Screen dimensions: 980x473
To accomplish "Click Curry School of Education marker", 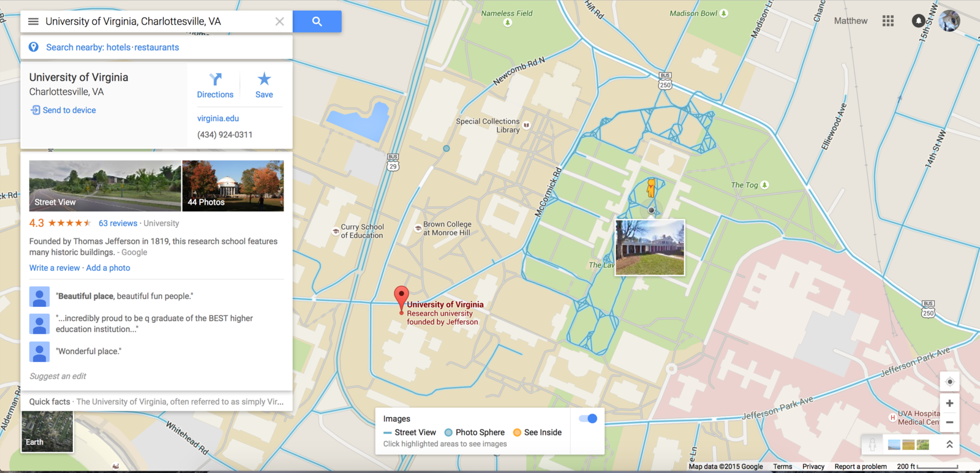I will pyautogui.click(x=336, y=231).
